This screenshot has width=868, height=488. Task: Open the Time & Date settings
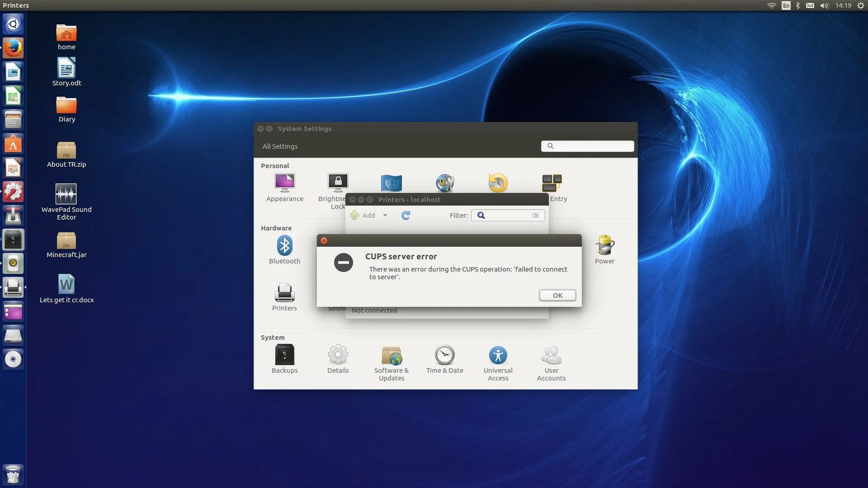pyautogui.click(x=444, y=355)
